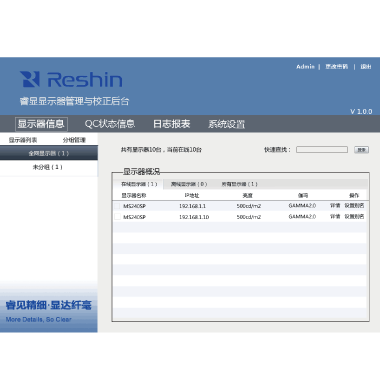Set alias for the 192.168.1.1 display
The width and height of the screenshot is (380, 380).
[x=354, y=206]
